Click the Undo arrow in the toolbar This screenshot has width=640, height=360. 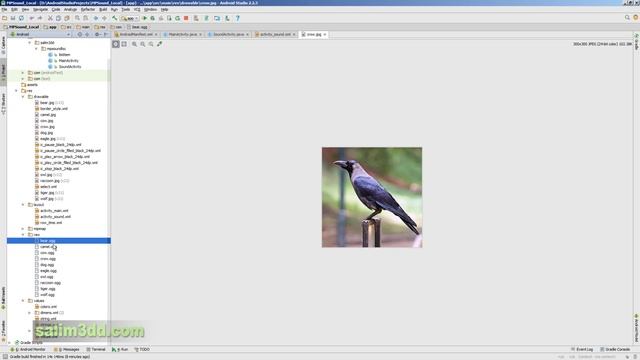click(31, 18)
